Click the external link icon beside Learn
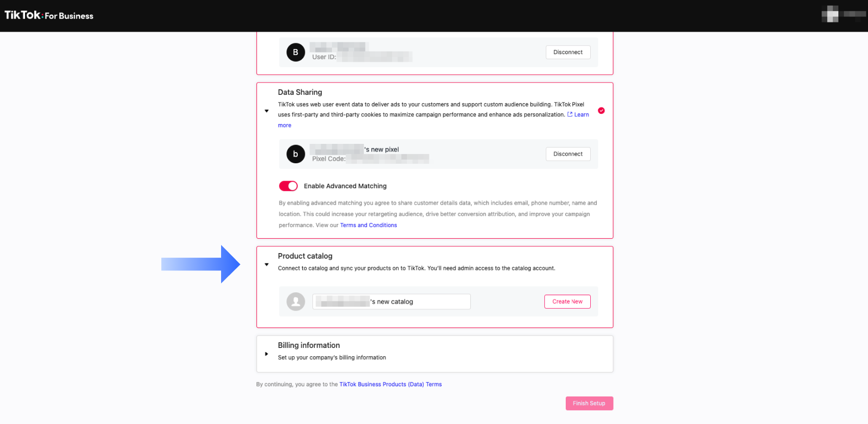Screen dimensions: 868x424 (x=570, y=115)
